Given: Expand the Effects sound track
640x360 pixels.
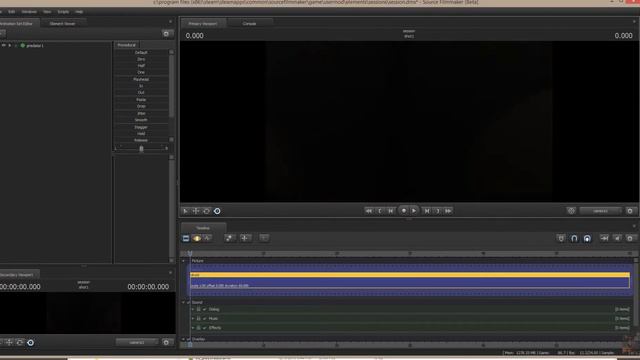Looking at the screenshot, I should click(x=193, y=328).
